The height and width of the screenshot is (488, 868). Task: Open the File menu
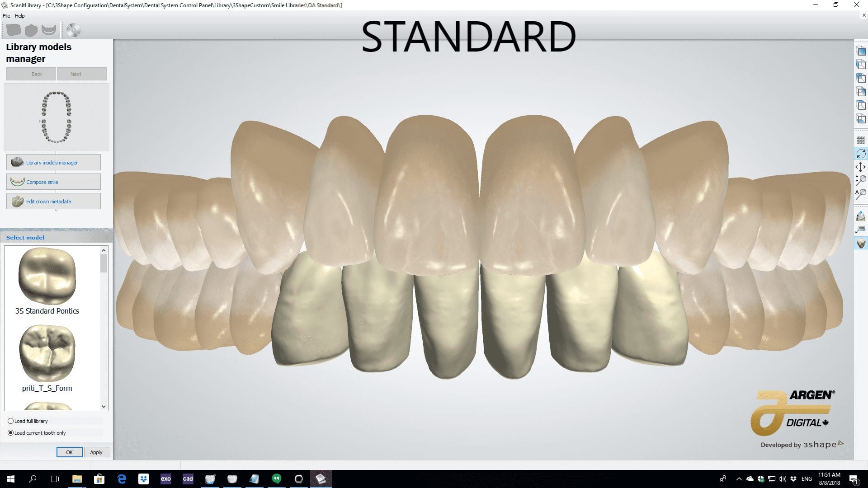coord(6,15)
